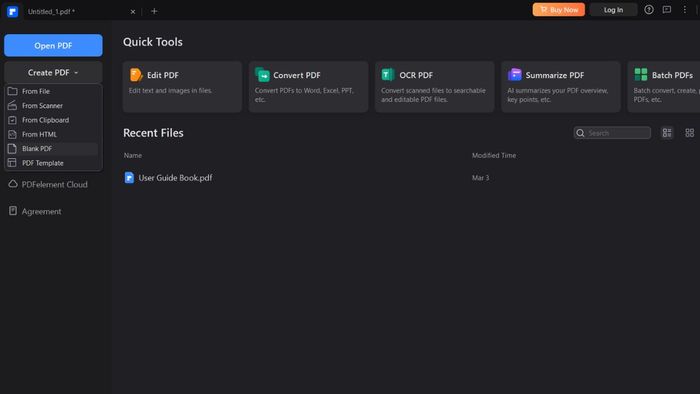Open the Edit PDF quick tool card

click(x=182, y=87)
